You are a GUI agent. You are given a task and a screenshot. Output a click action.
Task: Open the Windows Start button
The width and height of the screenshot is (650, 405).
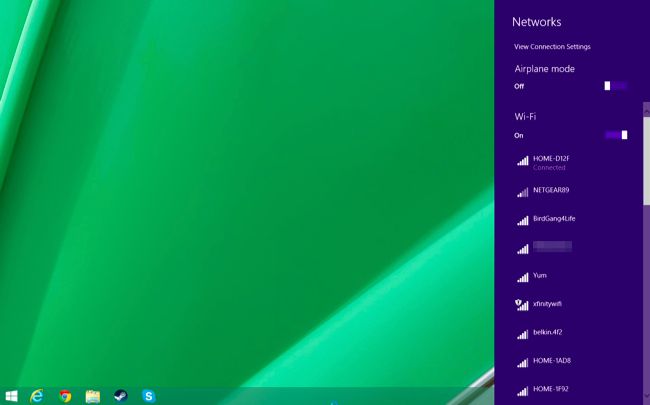(x=12, y=396)
